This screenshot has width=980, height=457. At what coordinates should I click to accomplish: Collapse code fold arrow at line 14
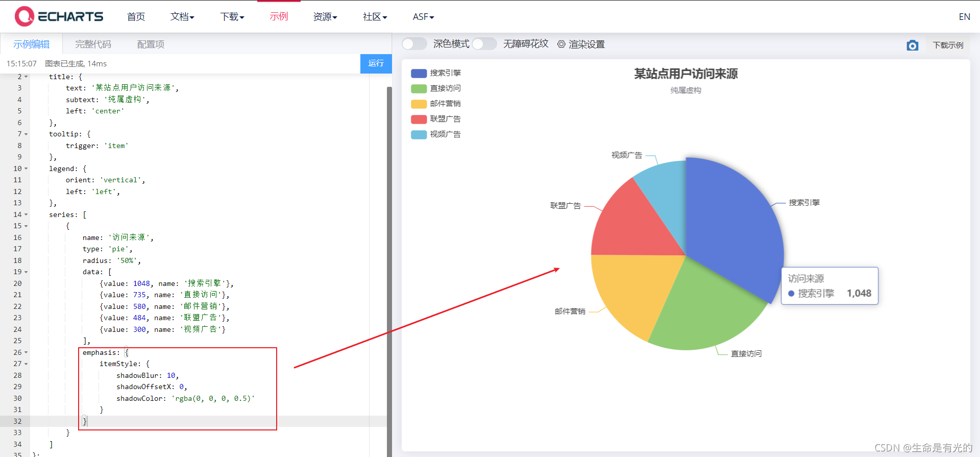click(x=26, y=214)
